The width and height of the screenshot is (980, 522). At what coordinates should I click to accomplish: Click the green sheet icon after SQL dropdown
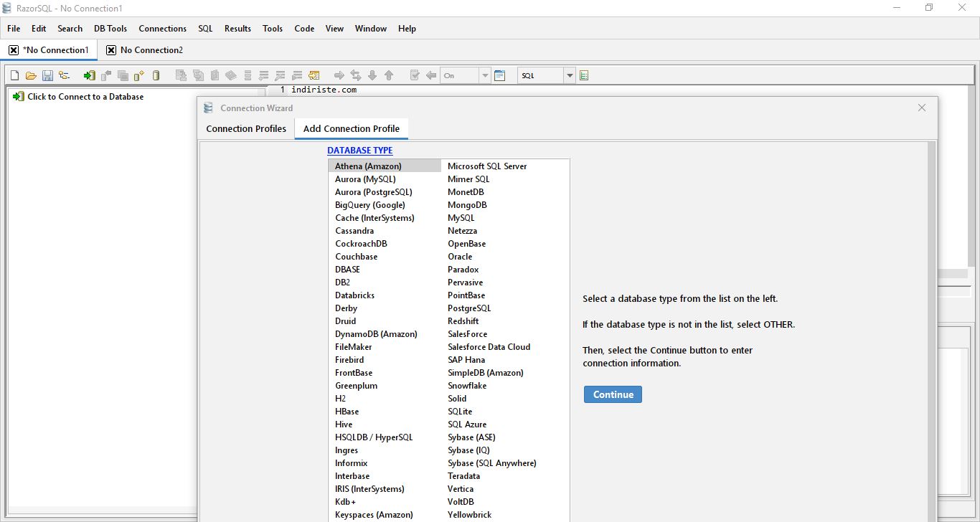tap(584, 75)
